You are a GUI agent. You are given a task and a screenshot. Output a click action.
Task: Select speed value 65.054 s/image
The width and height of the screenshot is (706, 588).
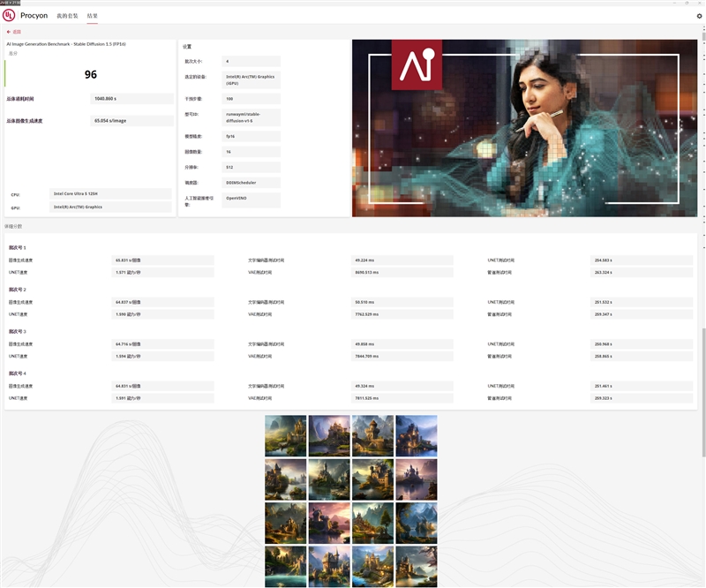131,121
